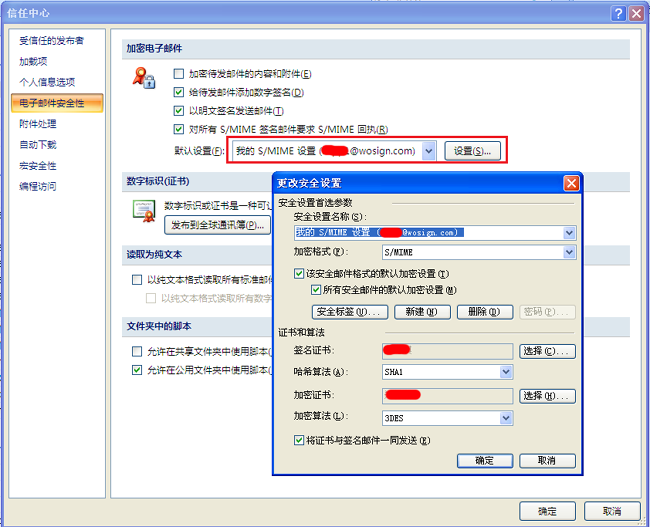The image size is (650, 527).
Task: Expand the 默认设置 S/MIME dropdown
Action: 429,151
